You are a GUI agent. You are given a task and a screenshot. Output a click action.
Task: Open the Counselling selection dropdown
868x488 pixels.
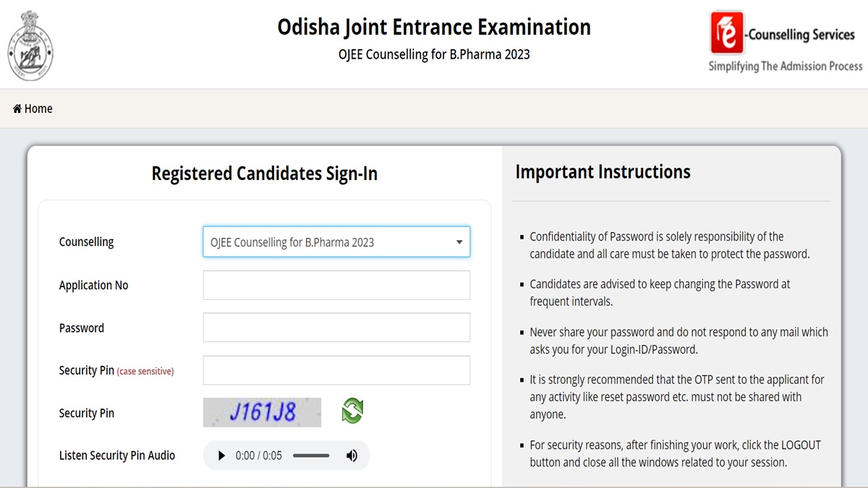point(336,241)
